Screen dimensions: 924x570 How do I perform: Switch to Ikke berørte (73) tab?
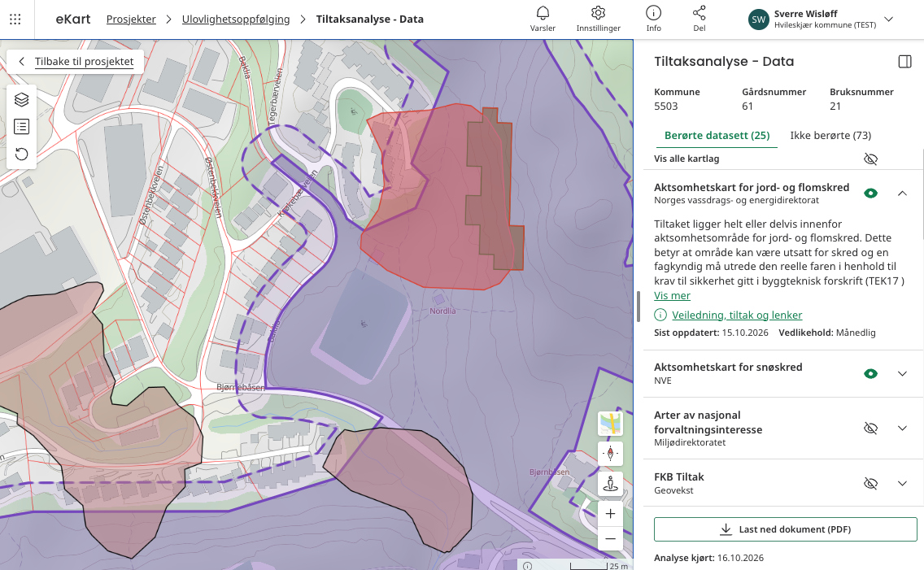(830, 136)
